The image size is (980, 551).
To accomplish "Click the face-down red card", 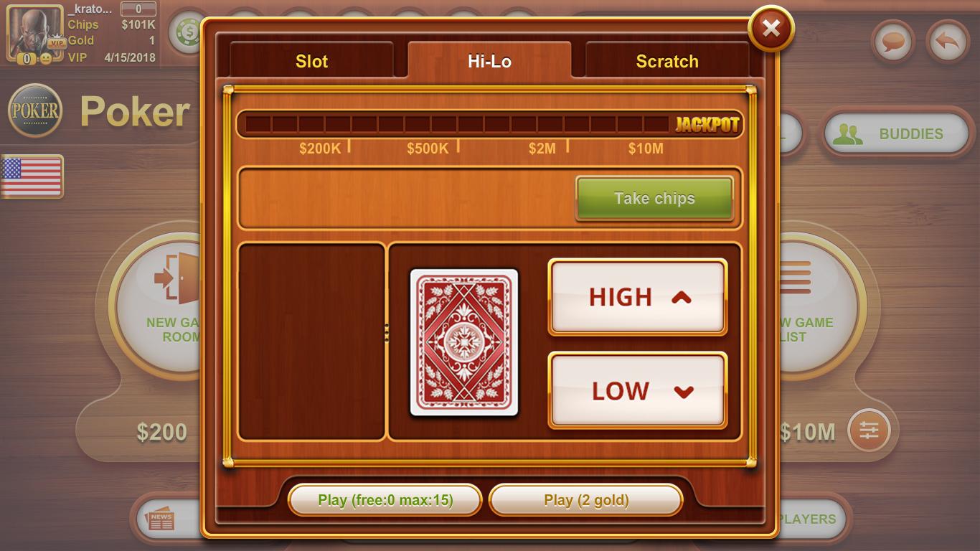I will point(463,342).
